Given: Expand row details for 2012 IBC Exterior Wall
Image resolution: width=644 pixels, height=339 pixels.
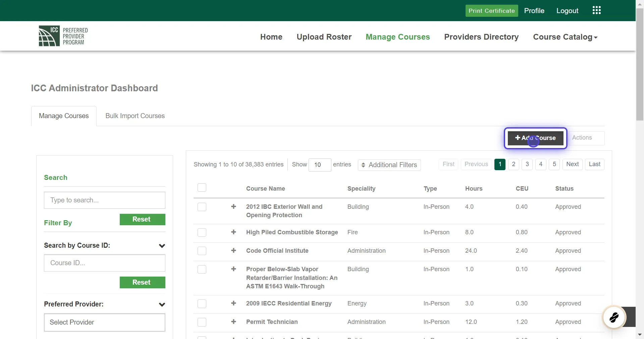Looking at the screenshot, I should coord(234,206).
